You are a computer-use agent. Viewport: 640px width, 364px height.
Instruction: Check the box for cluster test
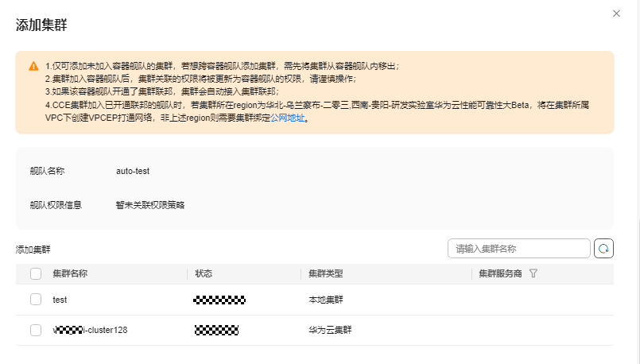click(36, 300)
